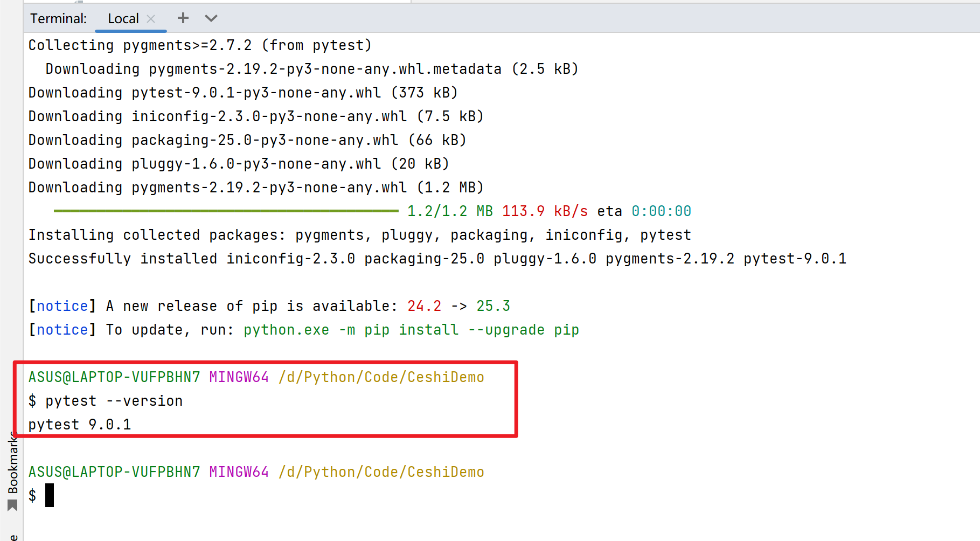
Task: Add a new terminal session
Action: point(183,18)
